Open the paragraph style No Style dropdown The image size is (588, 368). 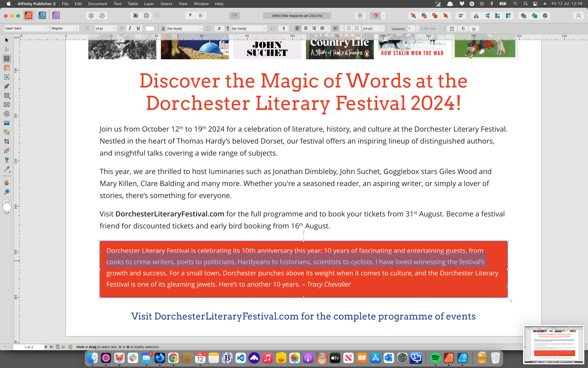point(265,29)
